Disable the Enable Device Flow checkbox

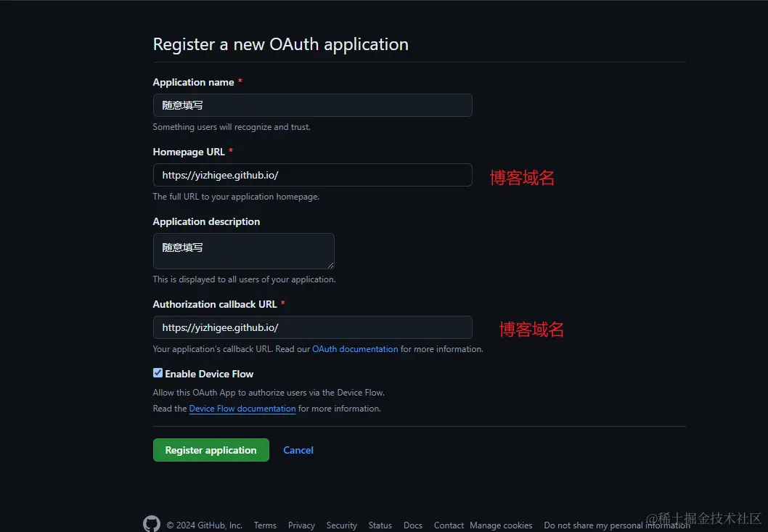158,373
